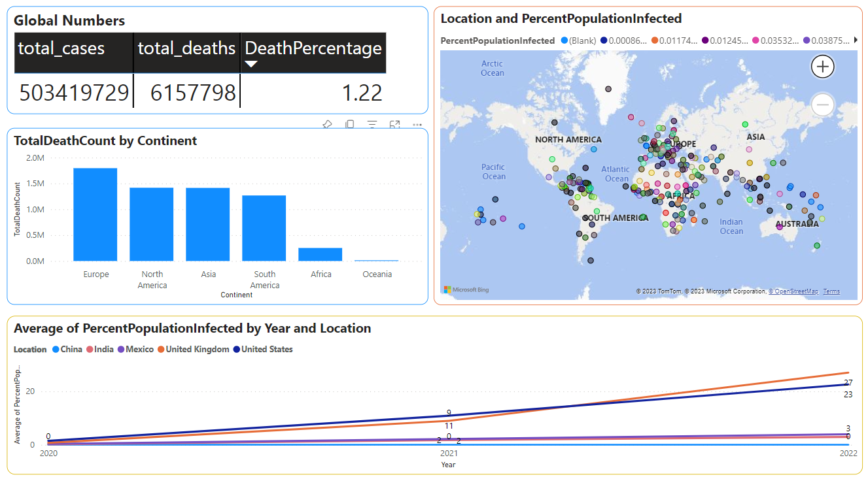This screenshot has height=479, width=868.
Task: Open more options ellipsis menu
Action: tap(417, 124)
